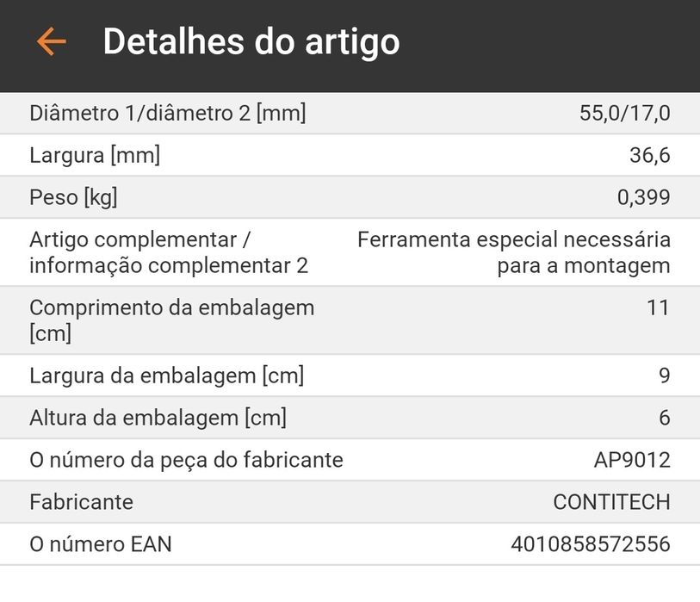Tap the weight value 0,399
This screenshot has width=700, height=602.
pos(643,197)
